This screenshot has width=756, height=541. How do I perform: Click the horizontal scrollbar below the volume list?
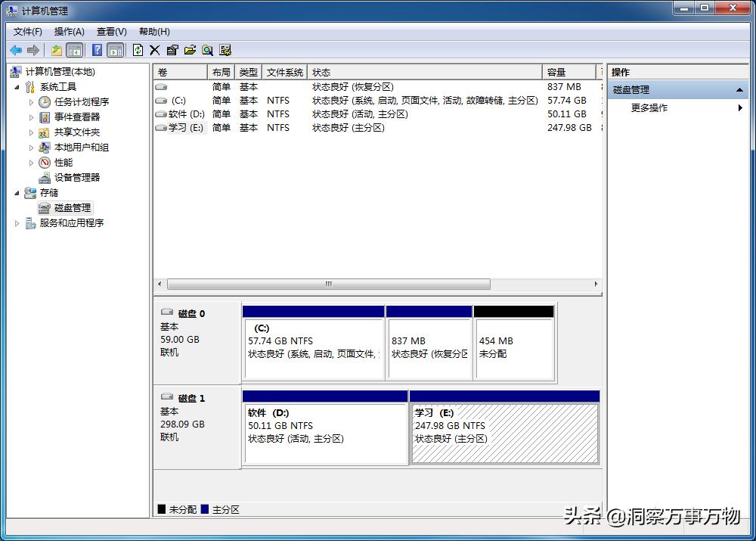pyautogui.click(x=327, y=283)
